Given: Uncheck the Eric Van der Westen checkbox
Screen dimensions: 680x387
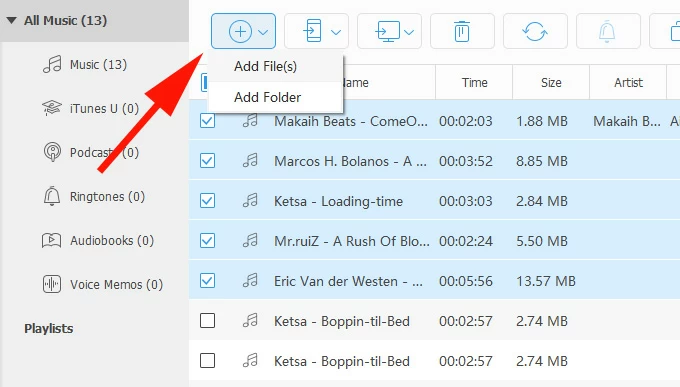Looking at the screenshot, I should 207,281.
